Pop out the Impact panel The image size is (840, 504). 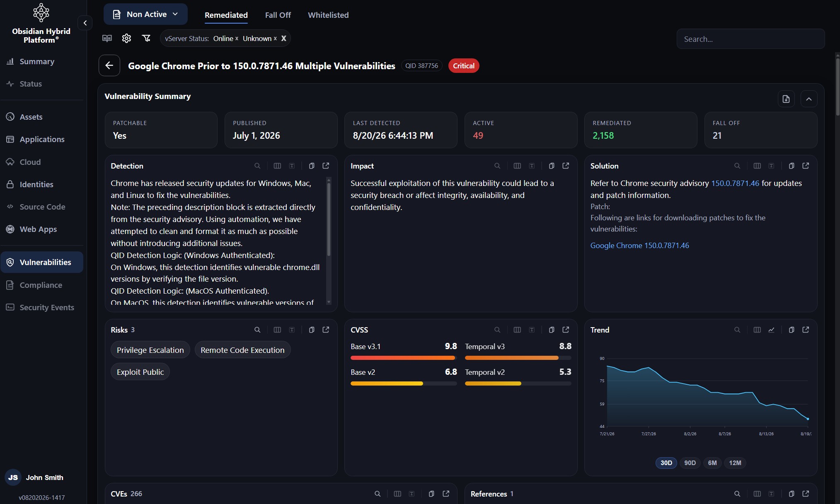pos(566,166)
